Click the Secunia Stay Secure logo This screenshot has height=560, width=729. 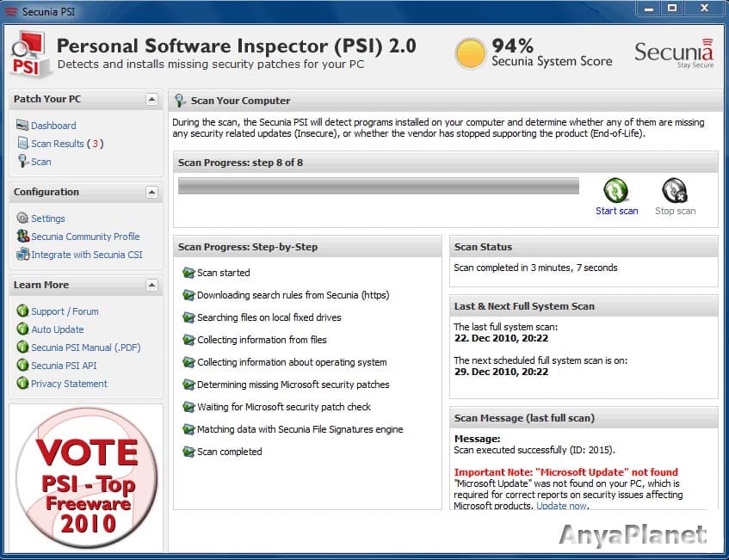(674, 52)
